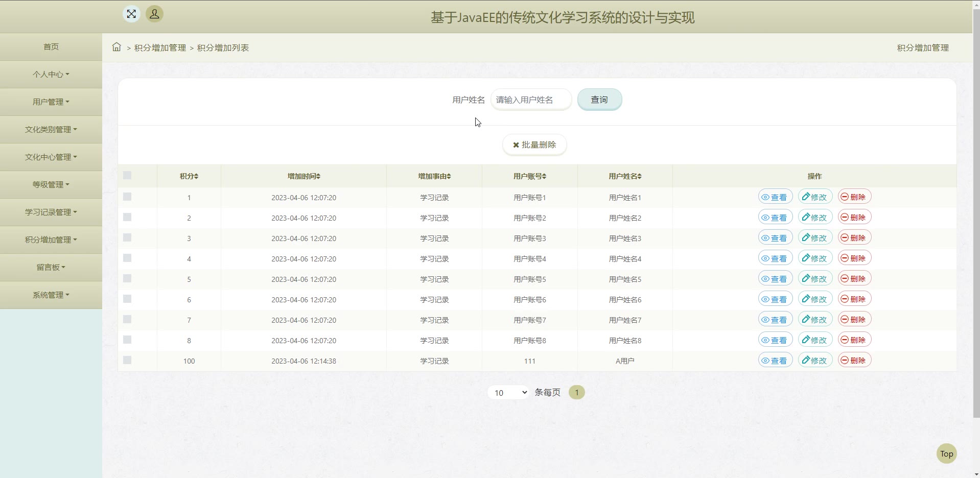Screen dimensions: 980x478
Task: Open the rows-per-page dropdown showing 10
Action: pyautogui.click(x=508, y=392)
